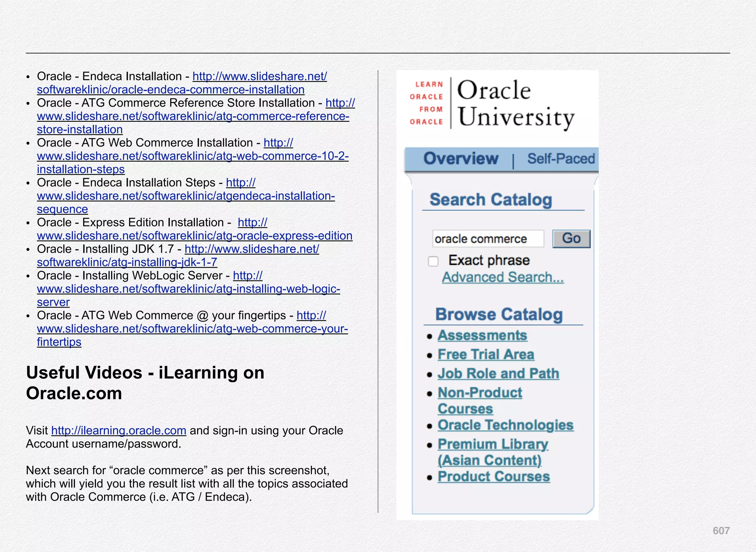Open the Free Trial Area link
Image resolution: width=756 pixels, height=552 pixels.
pyautogui.click(x=486, y=355)
